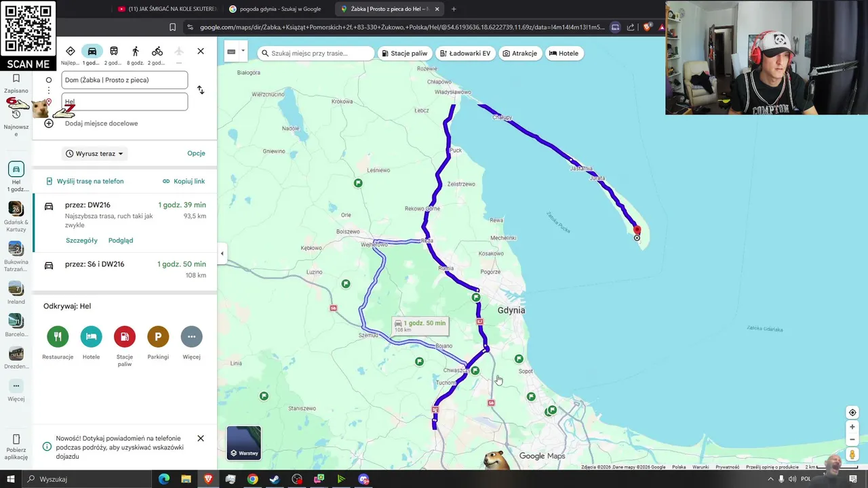Click the destination Hel field

pyautogui.click(x=125, y=102)
